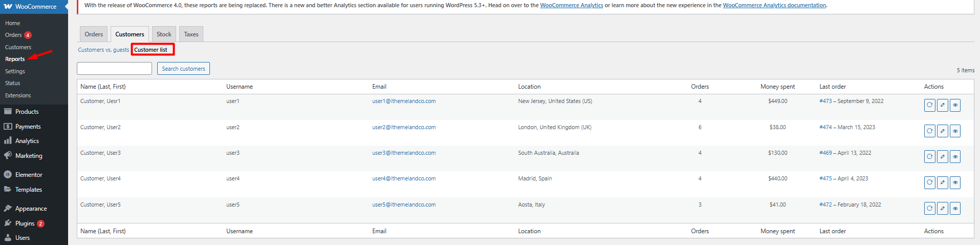
Task: Open the sidebar Orders submenu with badge
Action: tap(18, 35)
